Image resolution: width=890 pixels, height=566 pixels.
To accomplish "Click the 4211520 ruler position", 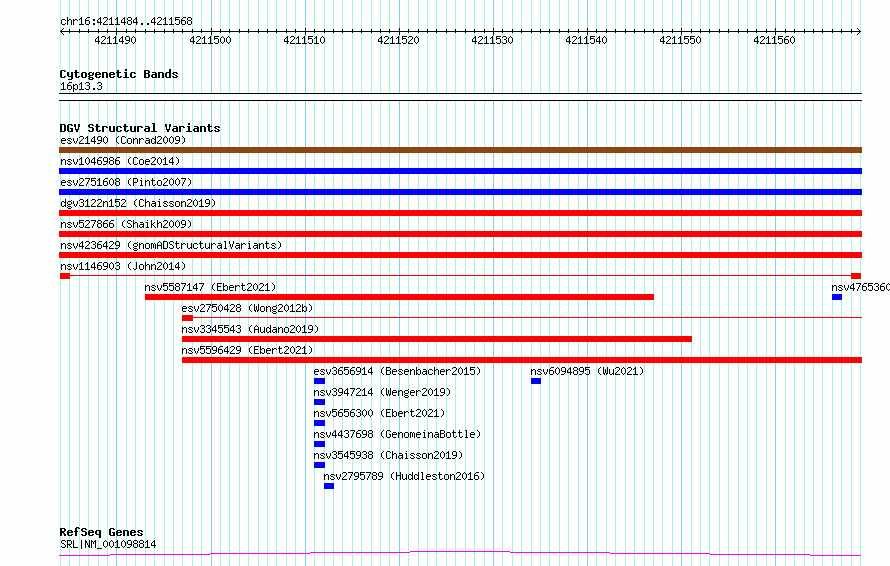I will click(x=398, y=40).
